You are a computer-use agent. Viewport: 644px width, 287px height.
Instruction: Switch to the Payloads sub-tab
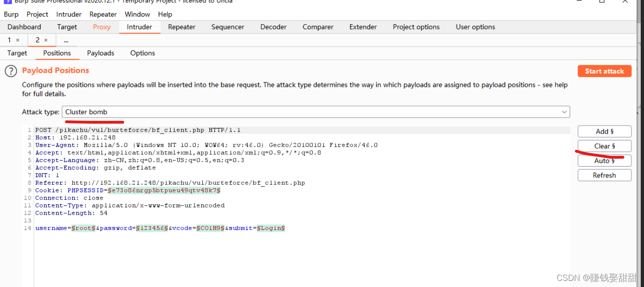point(100,53)
